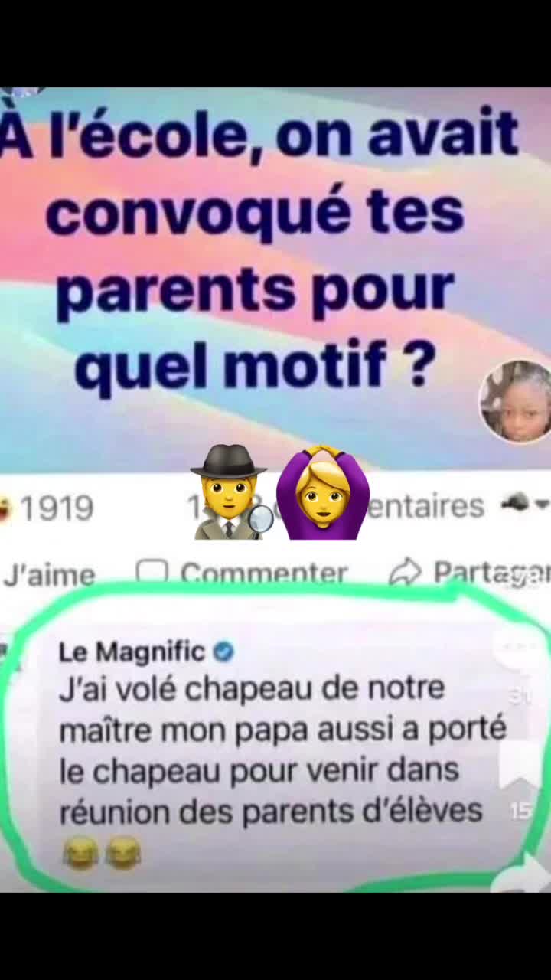Open reactions list showing 1919

click(x=47, y=508)
